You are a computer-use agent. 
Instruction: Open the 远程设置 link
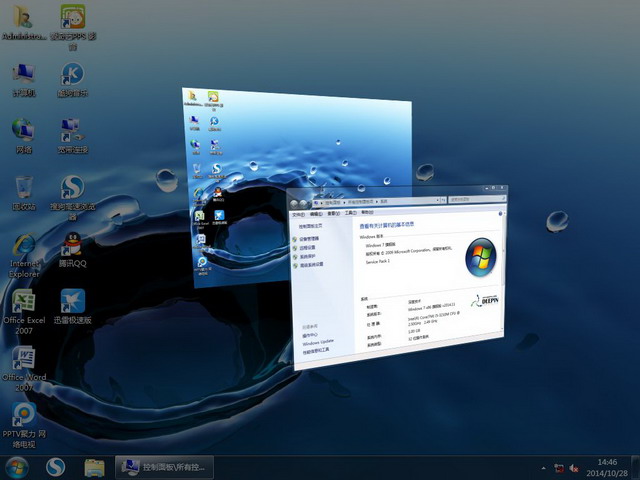point(307,248)
